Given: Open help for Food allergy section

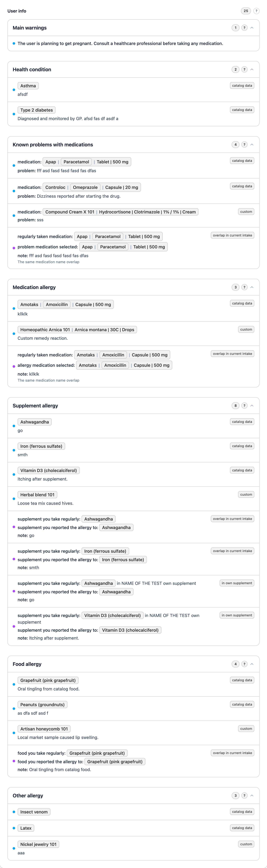Looking at the screenshot, I should point(244,664).
